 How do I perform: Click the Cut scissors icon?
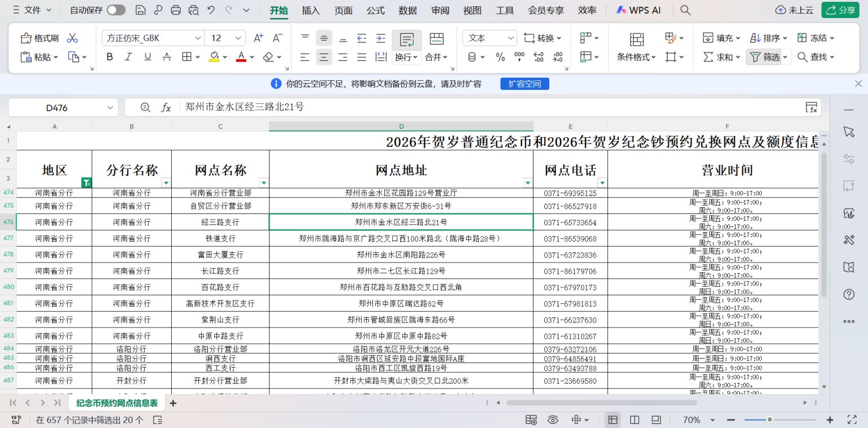pos(72,38)
